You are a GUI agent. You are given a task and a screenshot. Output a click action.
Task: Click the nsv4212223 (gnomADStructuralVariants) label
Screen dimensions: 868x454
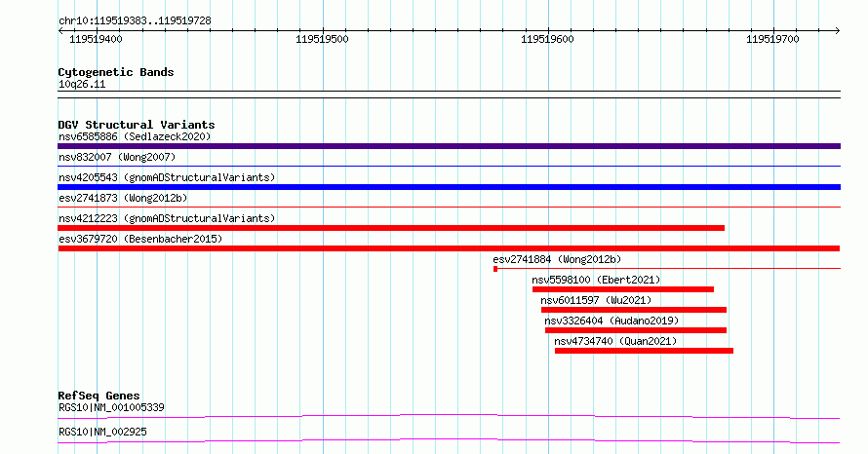[167, 218]
